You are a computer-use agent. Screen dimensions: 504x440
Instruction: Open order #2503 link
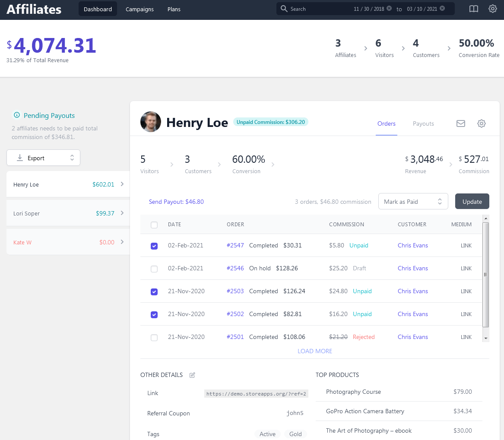click(235, 291)
